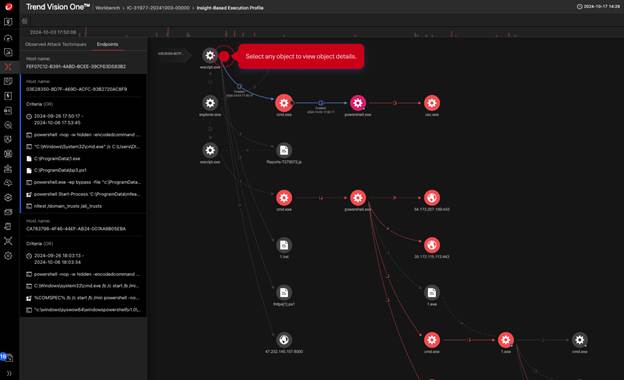The width and height of the screenshot is (624, 380).
Task: Click the nltest domain_trusts criteria row
Action: pos(84,206)
